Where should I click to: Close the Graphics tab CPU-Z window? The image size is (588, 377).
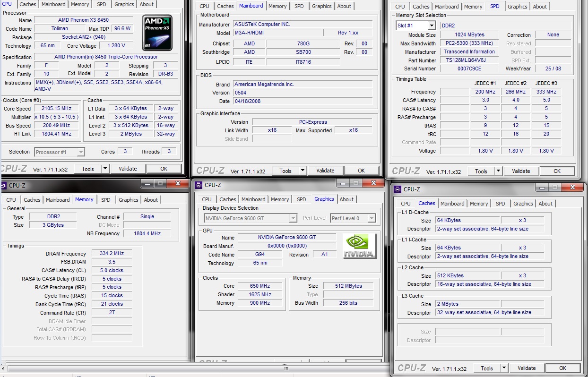tap(373, 183)
